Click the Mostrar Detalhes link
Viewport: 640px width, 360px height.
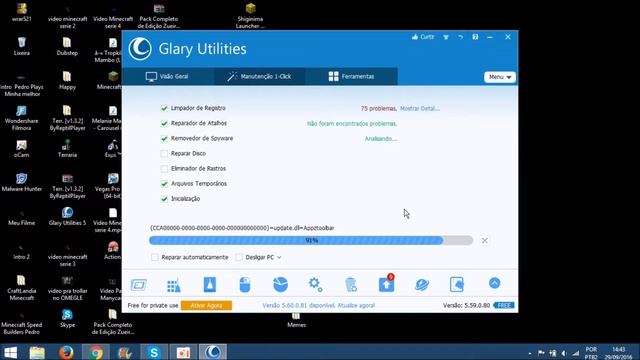click(x=420, y=109)
